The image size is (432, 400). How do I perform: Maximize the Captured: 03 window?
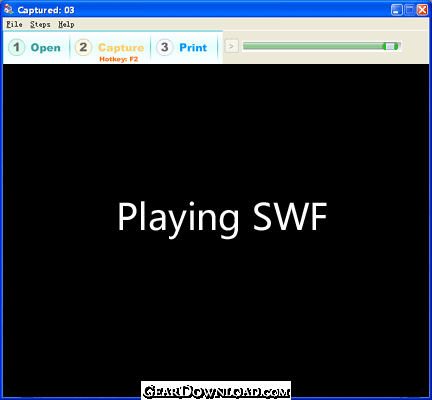pyautogui.click(x=409, y=10)
